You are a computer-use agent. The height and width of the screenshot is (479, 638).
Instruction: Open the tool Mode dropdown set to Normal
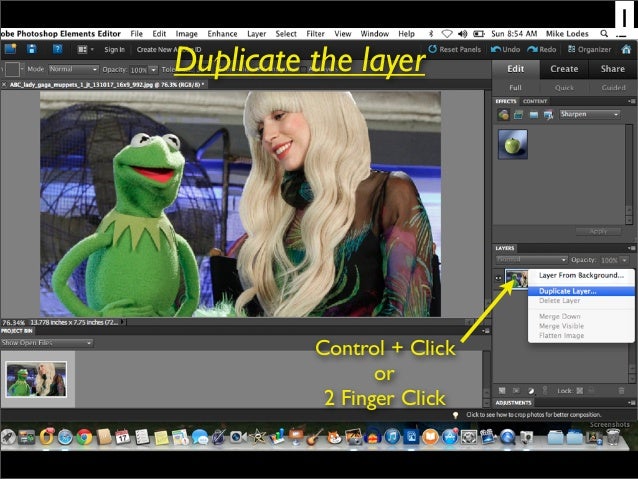click(x=74, y=70)
